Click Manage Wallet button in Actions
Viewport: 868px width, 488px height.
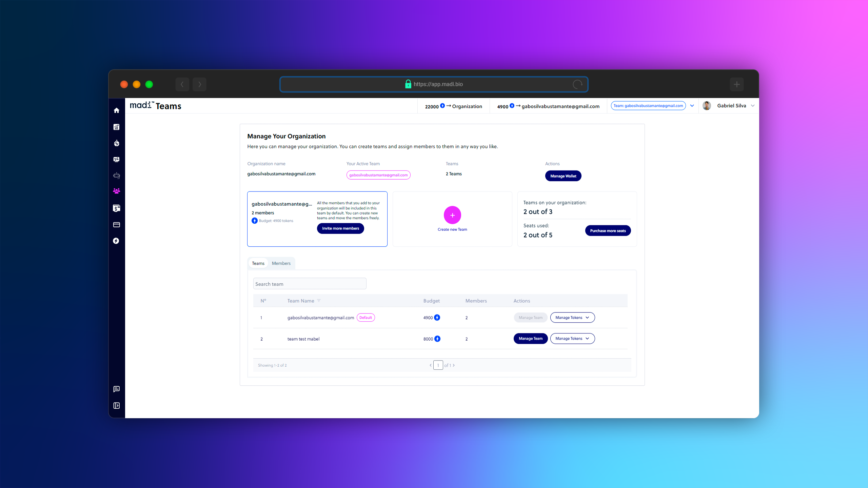coord(564,176)
